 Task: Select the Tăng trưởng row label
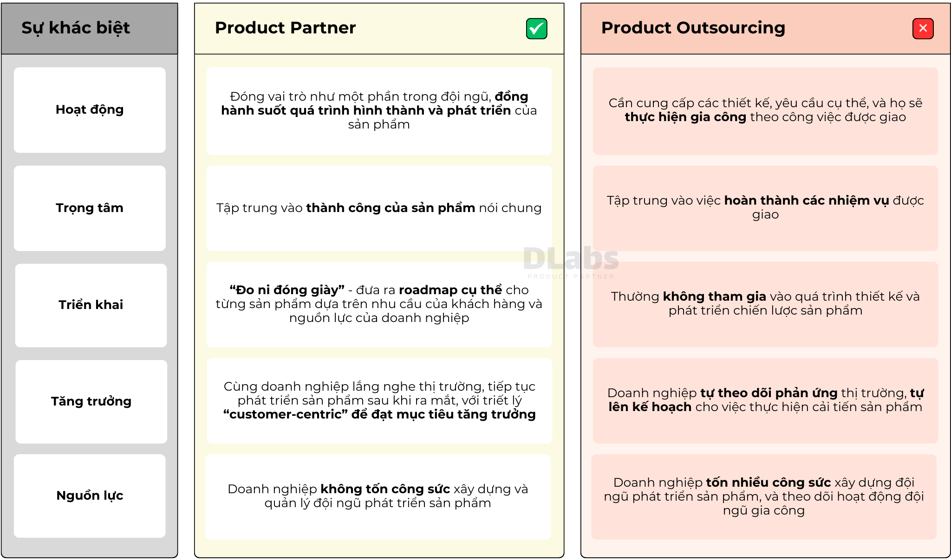click(91, 401)
